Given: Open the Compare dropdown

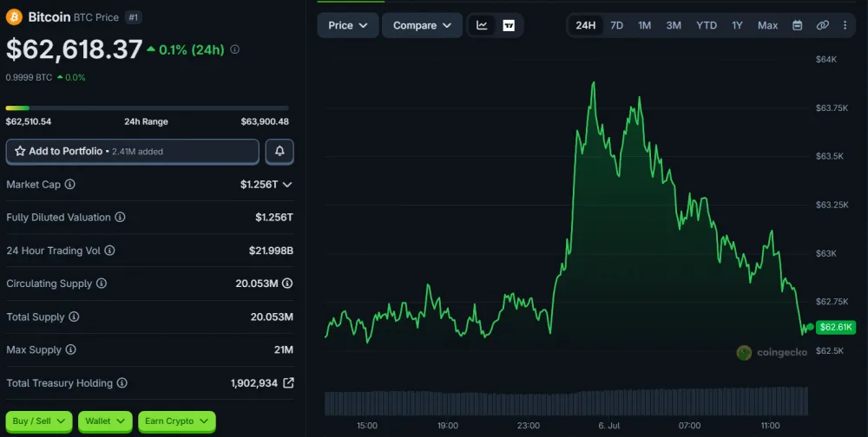Looking at the screenshot, I should point(422,25).
